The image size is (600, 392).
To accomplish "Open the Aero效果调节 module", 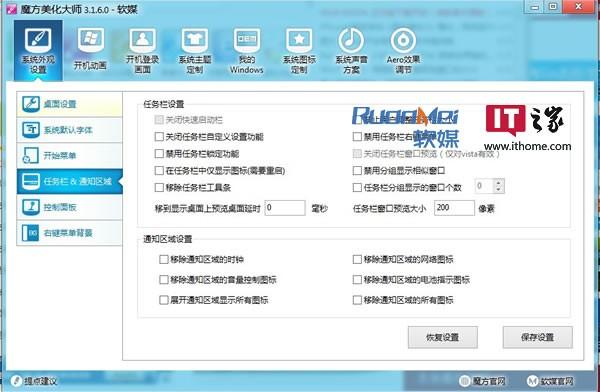I will [x=403, y=50].
